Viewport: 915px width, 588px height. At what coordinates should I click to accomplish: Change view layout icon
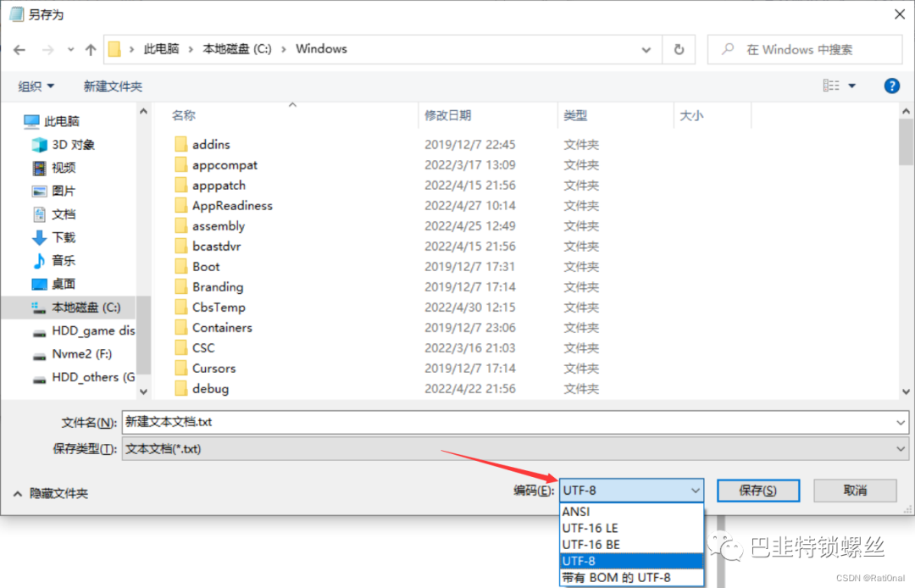click(x=831, y=86)
